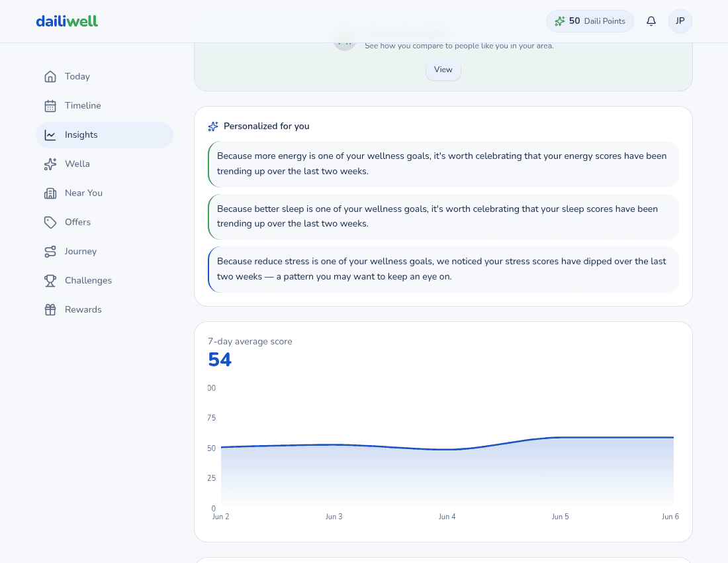Select the energy scores insight card
The height and width of the screenshot is (563, 728).
[443, 164]
